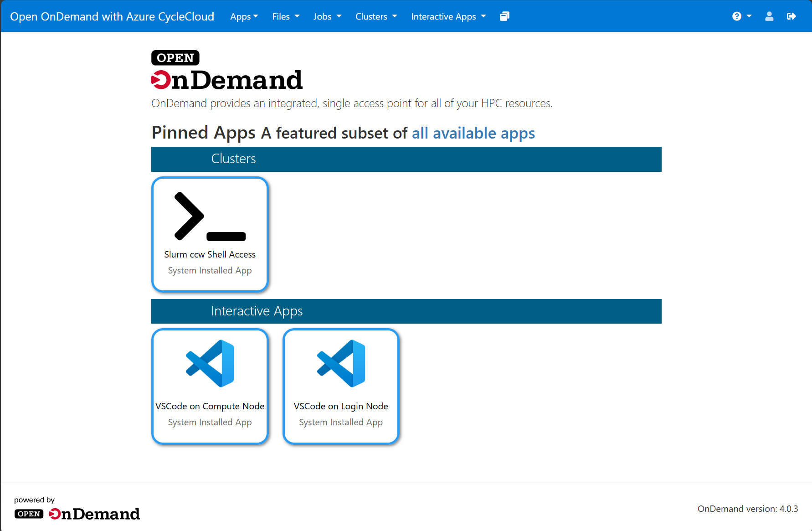Open the Help menu icon
This screenshot has width=812, height=531.
741,16
